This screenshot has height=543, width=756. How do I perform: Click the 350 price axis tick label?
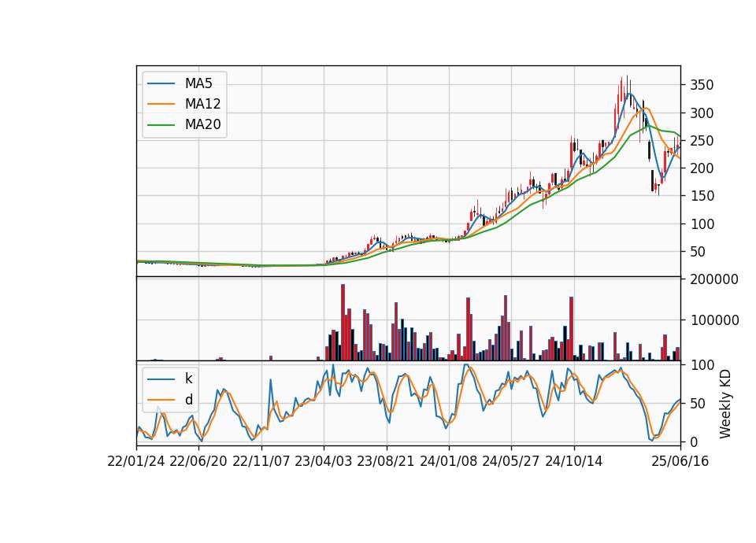[x=702, y=85]
